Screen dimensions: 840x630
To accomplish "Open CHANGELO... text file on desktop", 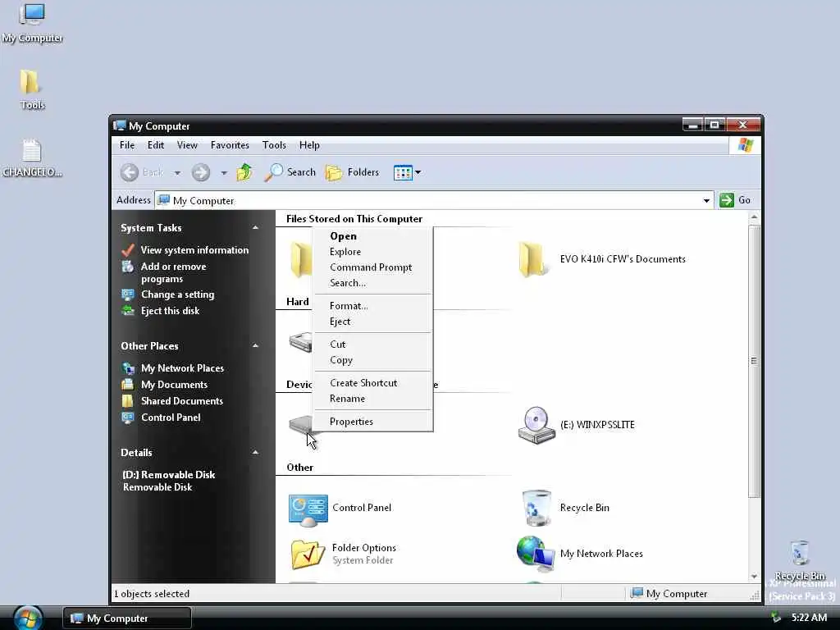I will pos(32,157).
